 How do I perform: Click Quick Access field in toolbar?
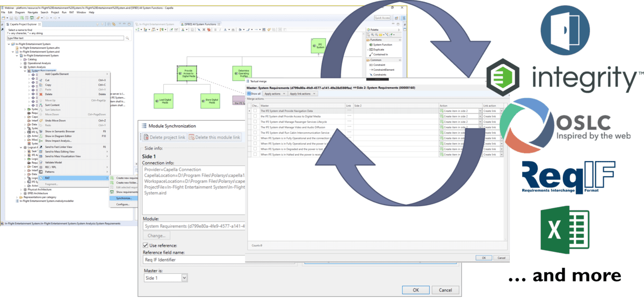382,18
